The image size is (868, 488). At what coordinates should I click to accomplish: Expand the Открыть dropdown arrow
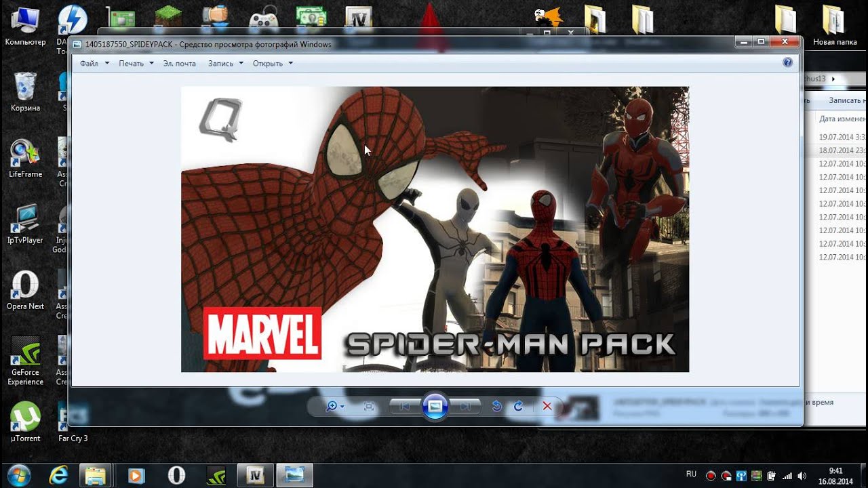[290, 63]
